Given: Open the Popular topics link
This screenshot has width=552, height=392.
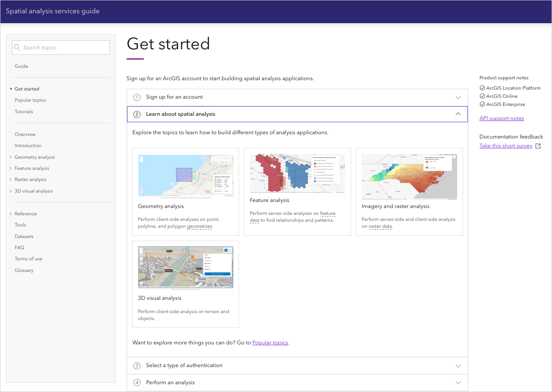Looking at the screenshot, I should pos(270,342).
